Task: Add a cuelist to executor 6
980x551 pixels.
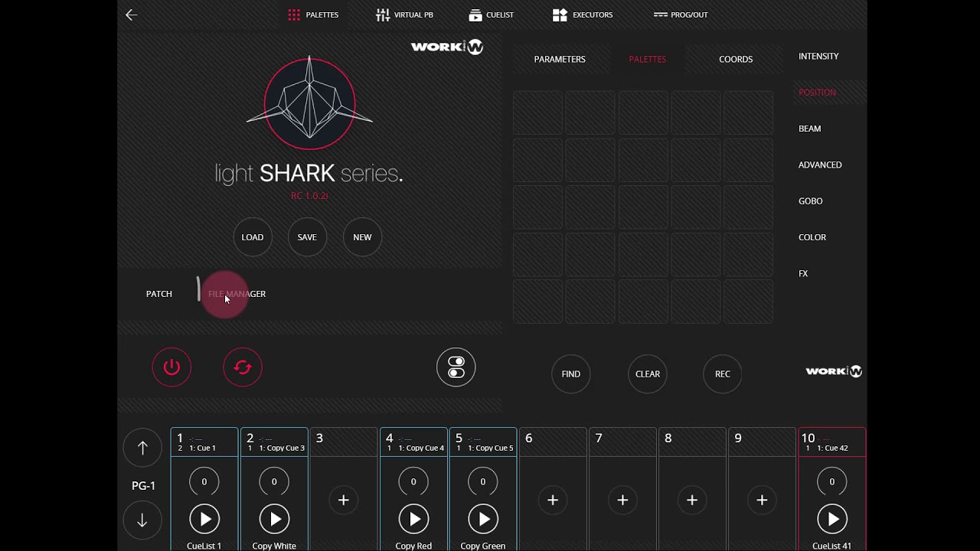Action: tap(553, 500)
